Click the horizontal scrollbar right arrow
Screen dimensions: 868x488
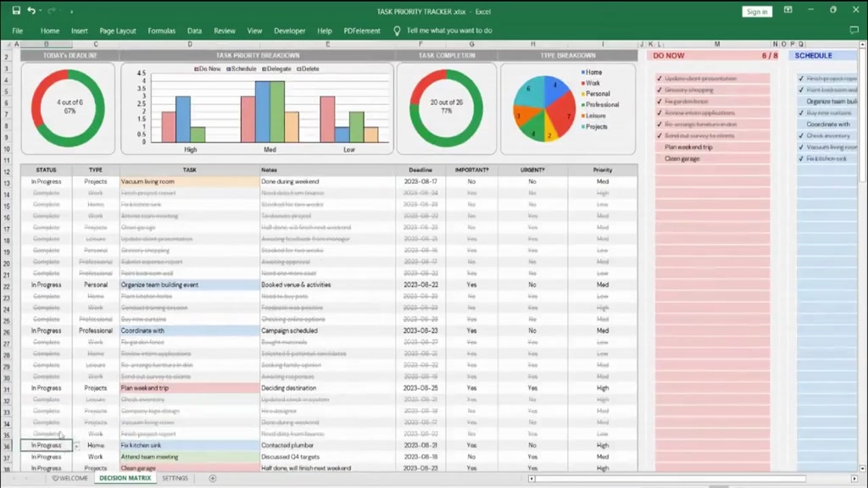pos(854,479)
